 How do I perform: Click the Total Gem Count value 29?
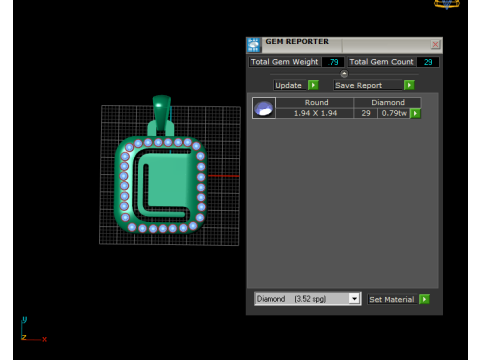tap(428, 62)
